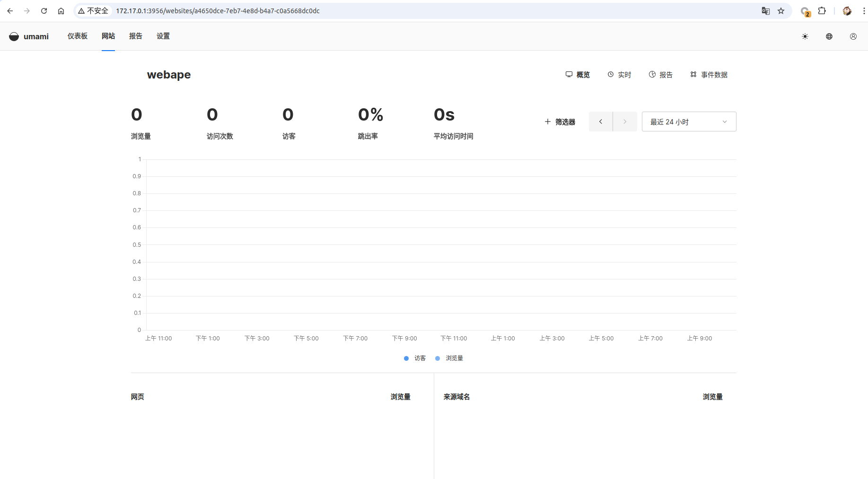Image resolution: width=868 pixels, height=479 pixels.
Task: Click browser forward arrow
Action: [27, 11]
